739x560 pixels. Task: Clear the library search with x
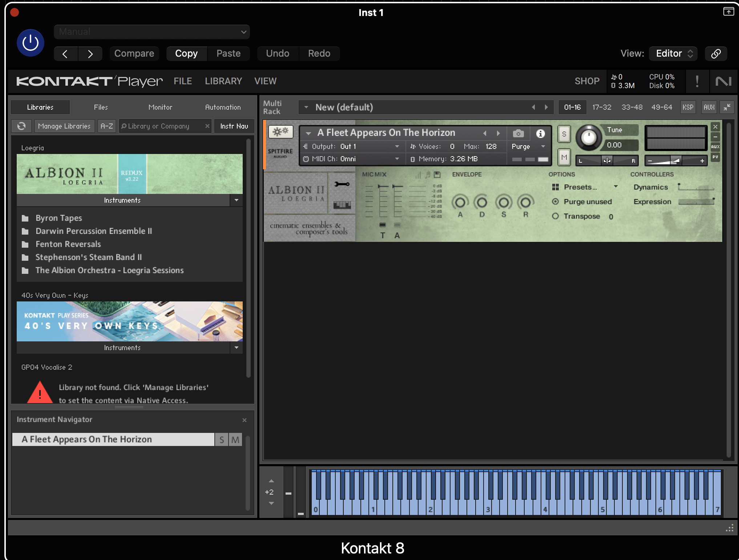click(207, 126)
